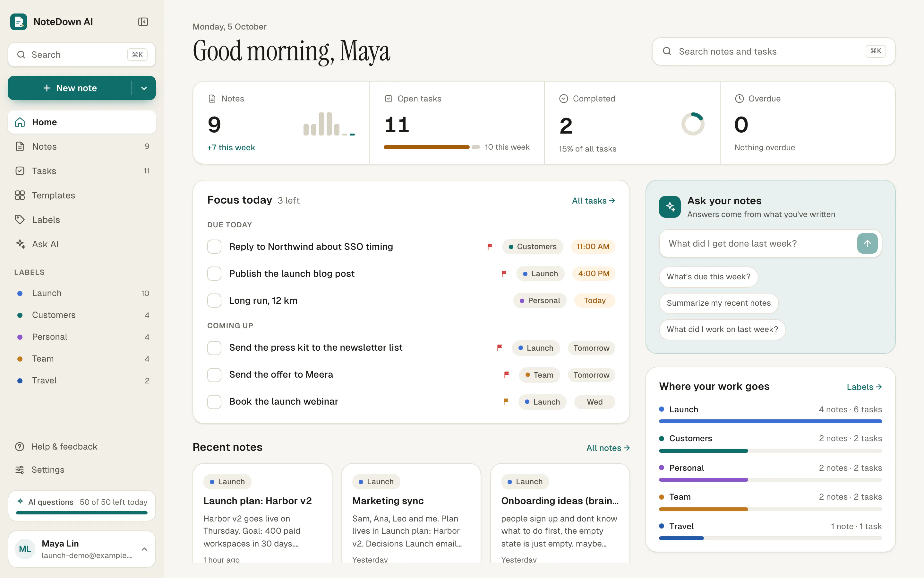Click the flag on Publish the launch blog post
Viewport: 924px width, 578px height.
tap(504, 274)
